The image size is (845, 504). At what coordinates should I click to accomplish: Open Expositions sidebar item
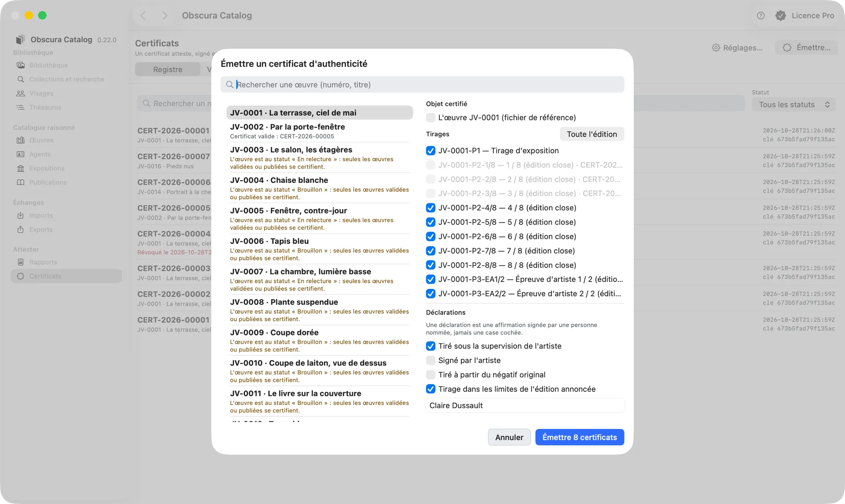pyautogui.click(x=46, y=168)
